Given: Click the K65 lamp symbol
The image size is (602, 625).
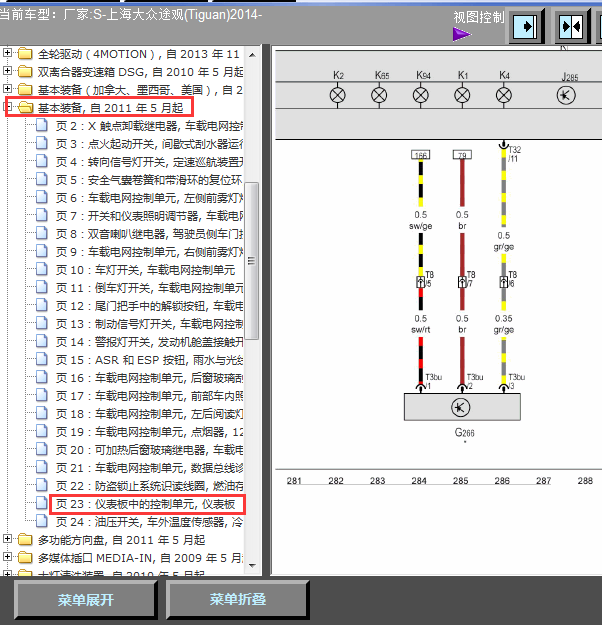Looking at the screenshot, I should pyautogui.click(x=379, y=95).
